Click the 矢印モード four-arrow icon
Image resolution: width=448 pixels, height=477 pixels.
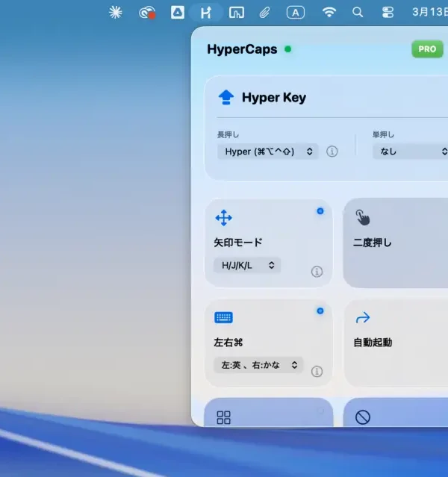coord(224,218)
